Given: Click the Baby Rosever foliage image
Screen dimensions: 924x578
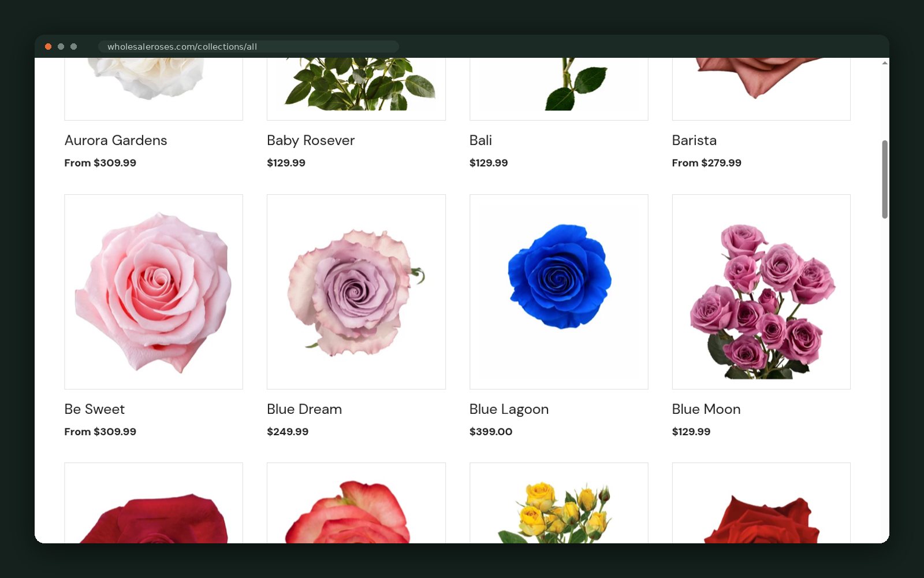Looking at the screenshot, I should point(356,88).
